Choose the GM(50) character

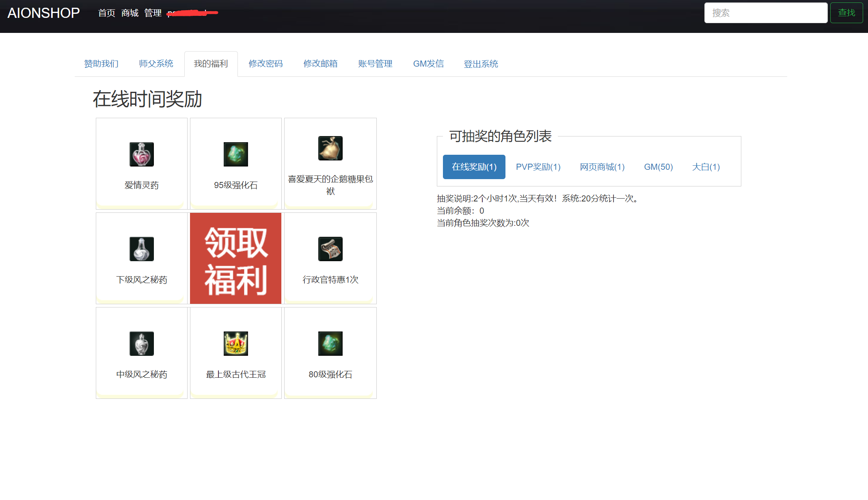tap(658, 167)
